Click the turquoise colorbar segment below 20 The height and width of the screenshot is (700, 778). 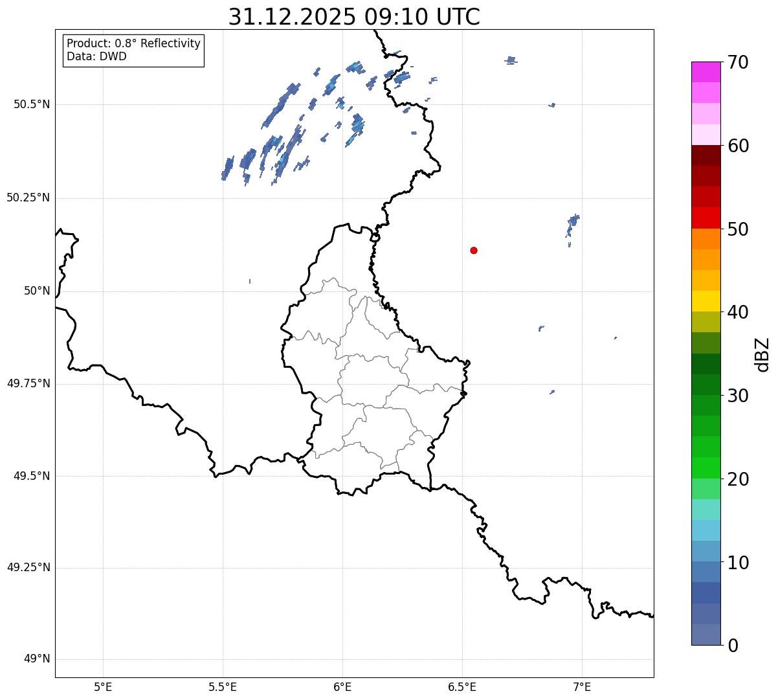(706, 510)
